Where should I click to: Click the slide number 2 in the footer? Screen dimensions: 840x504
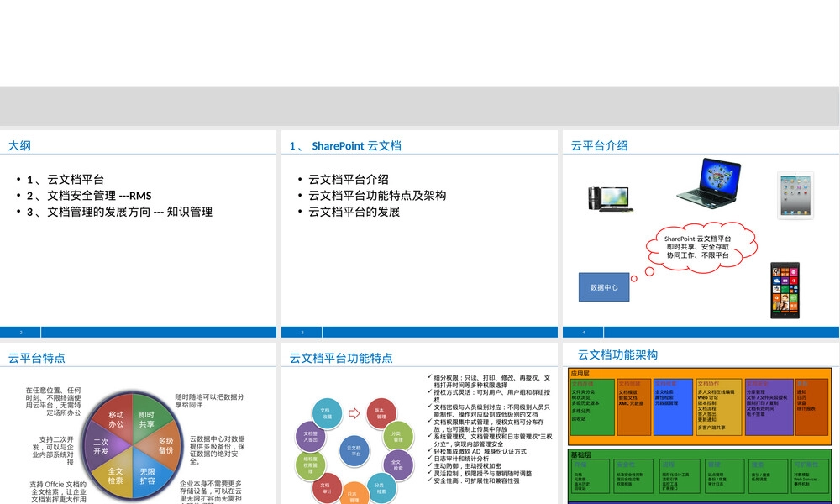click(x=21, y=333)
